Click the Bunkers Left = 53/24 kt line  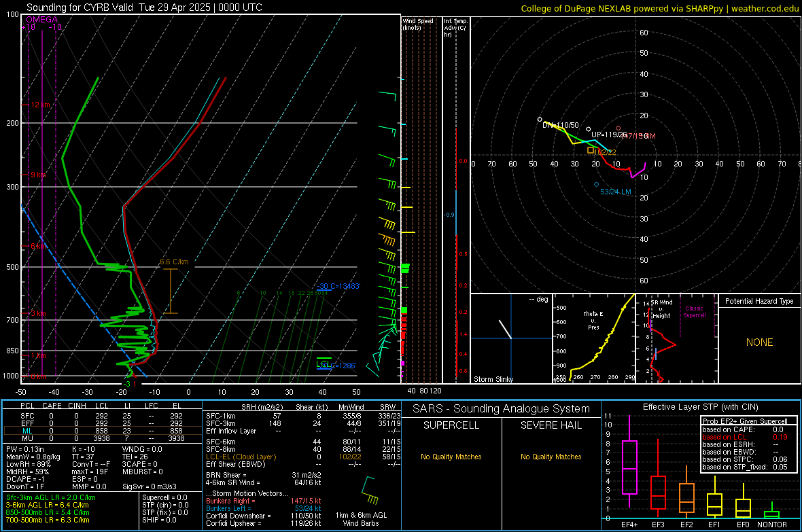pyautogui.click(x=264, y=508)
